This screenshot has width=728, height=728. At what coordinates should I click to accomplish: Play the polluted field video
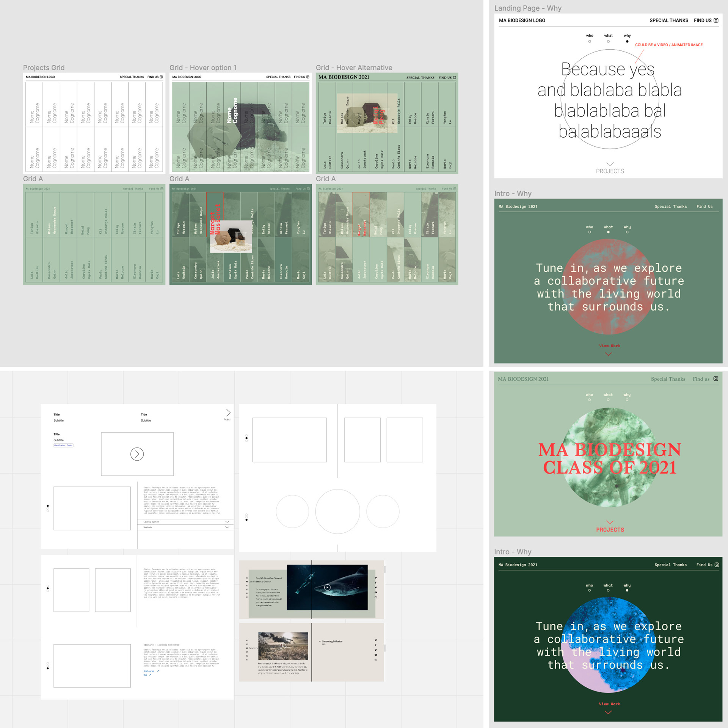tap(283, 646)
